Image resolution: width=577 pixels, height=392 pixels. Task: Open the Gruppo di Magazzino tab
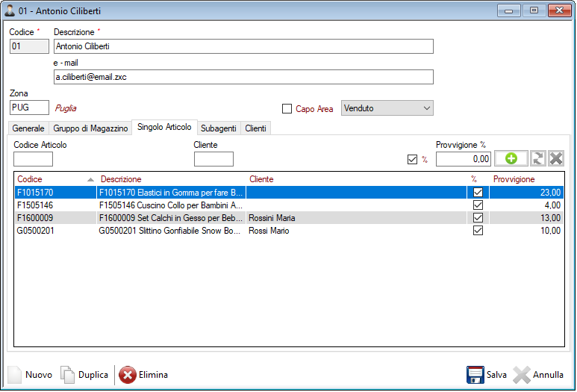click(x=90, y=128)
